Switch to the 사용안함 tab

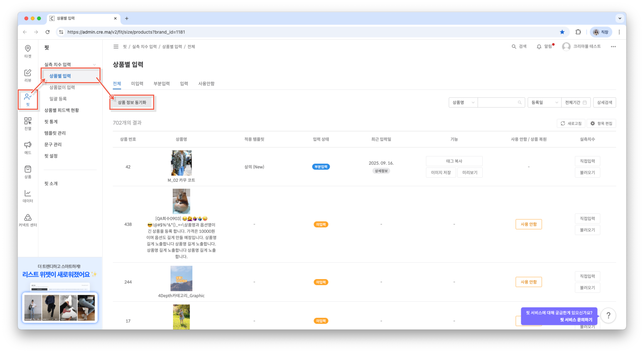click(206, 84)
